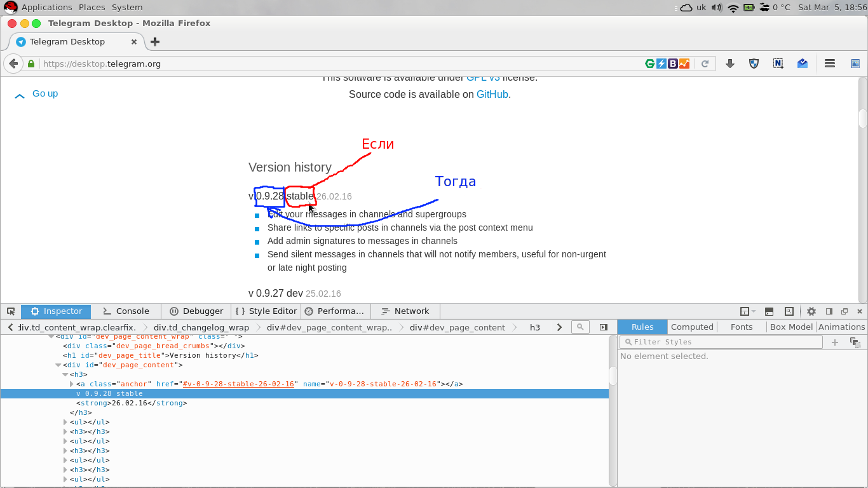The image size is (868, 488).
Task: Click the green padlock site identity icon
Action: point(31,64)
